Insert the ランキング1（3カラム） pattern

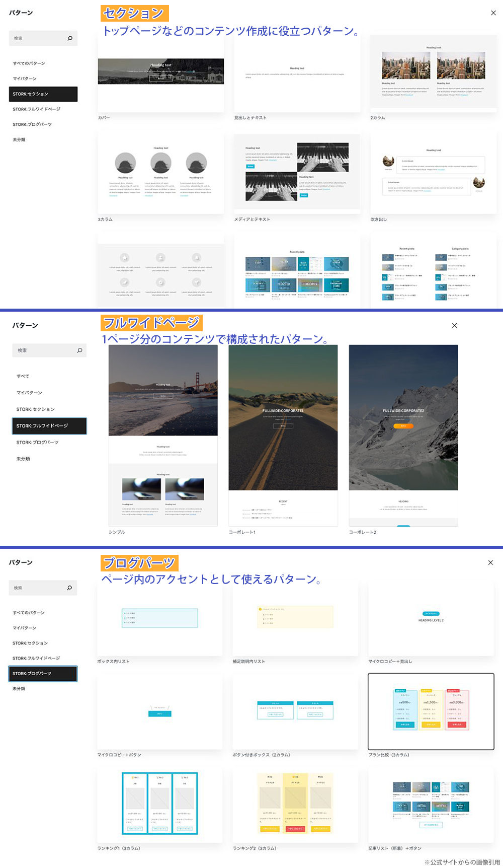[160, 805]
